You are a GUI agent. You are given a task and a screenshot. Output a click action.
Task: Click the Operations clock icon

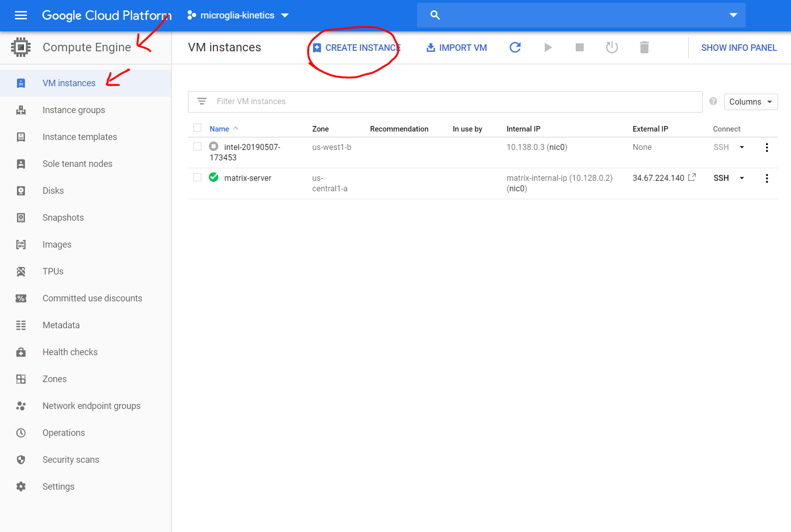21,433
